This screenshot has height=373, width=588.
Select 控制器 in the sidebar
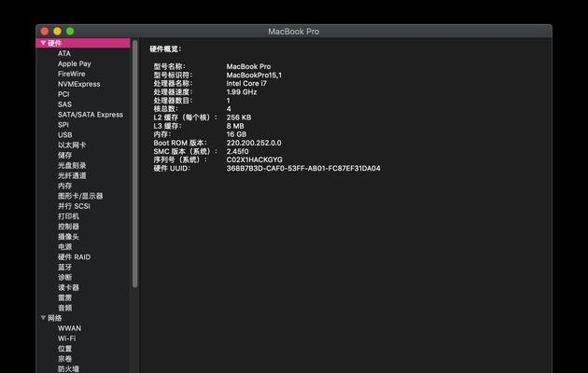(x=68, y=227)
